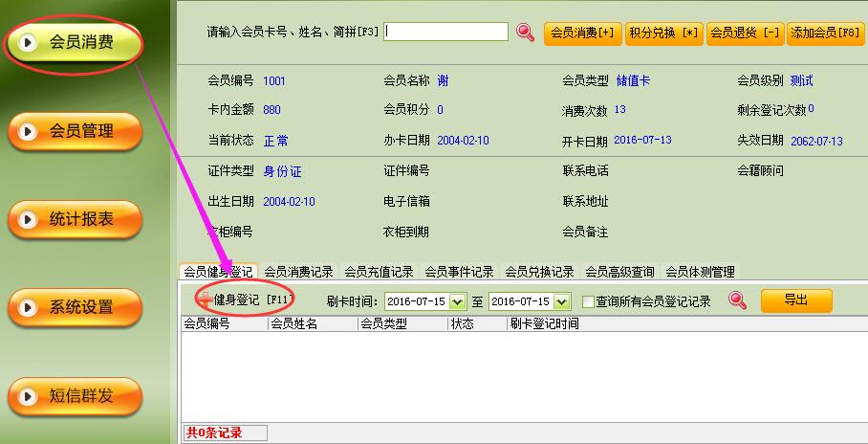Open the 统计报表 sidebar section
Screen dimensions: 868x444
click(x=76, y=219)
